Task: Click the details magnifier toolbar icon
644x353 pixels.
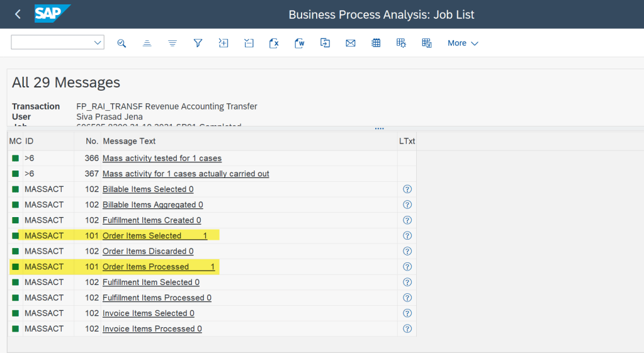Action: (121, 43)
